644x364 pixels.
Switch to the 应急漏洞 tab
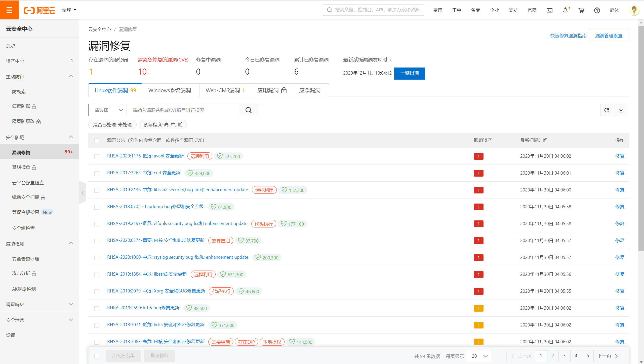coord(310,90)
